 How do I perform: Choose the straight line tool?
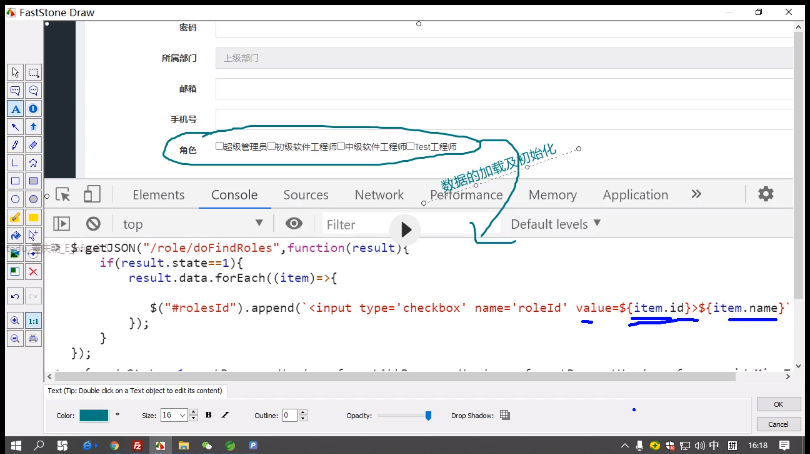point(15,163)
